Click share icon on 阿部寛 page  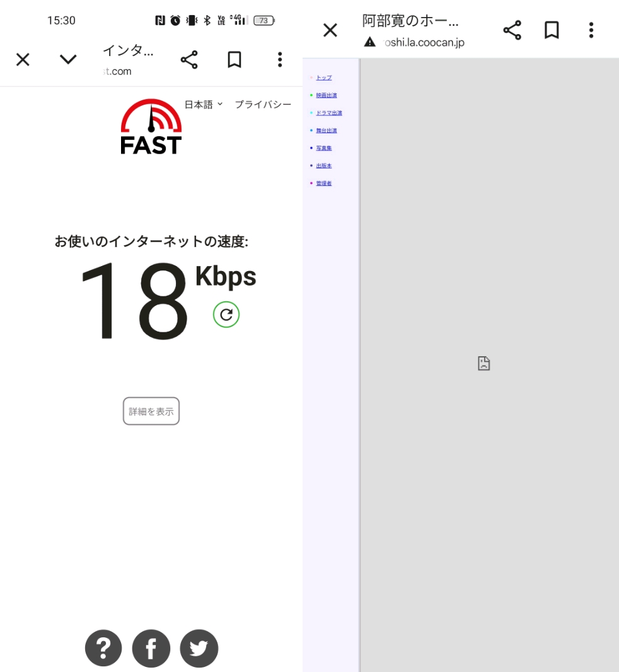[512, 30]
